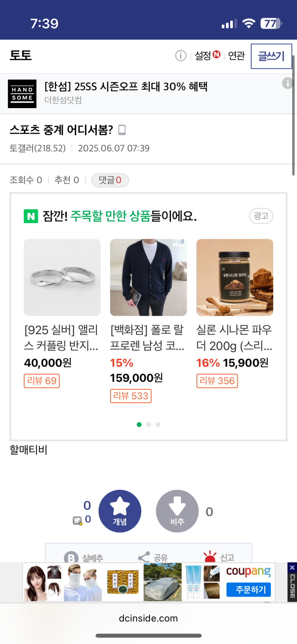This screenshot has width=297, height=644.
Task: Open the Ceylon cinnamon powder product thumbnail
Action: 235,277
